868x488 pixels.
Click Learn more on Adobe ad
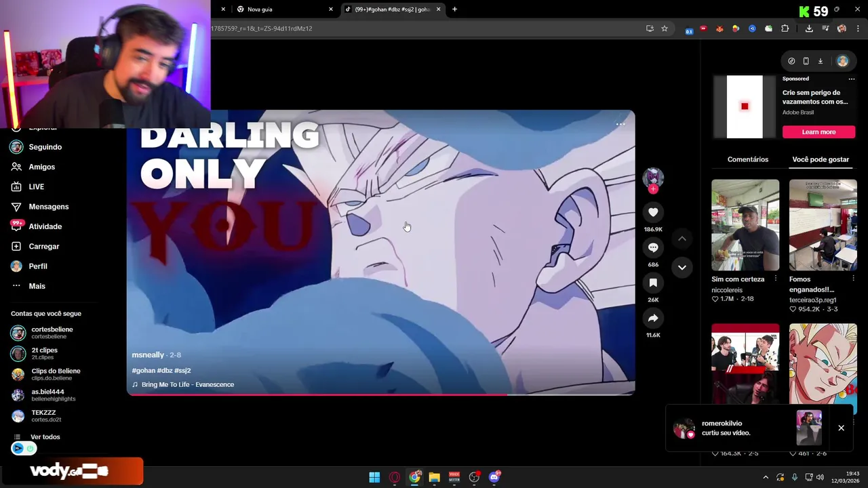click(x=818, y=132)
